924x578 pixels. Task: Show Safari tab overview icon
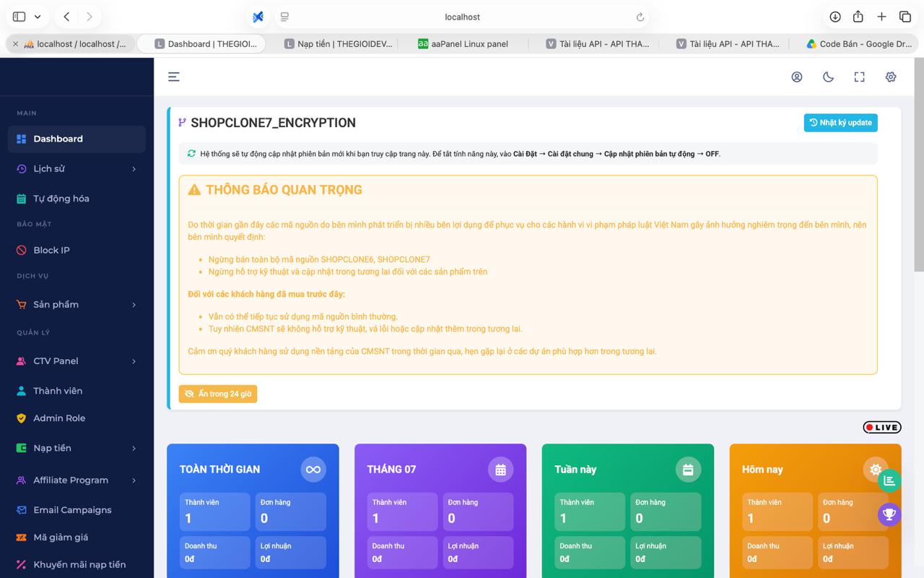click(x=905, y=17)
